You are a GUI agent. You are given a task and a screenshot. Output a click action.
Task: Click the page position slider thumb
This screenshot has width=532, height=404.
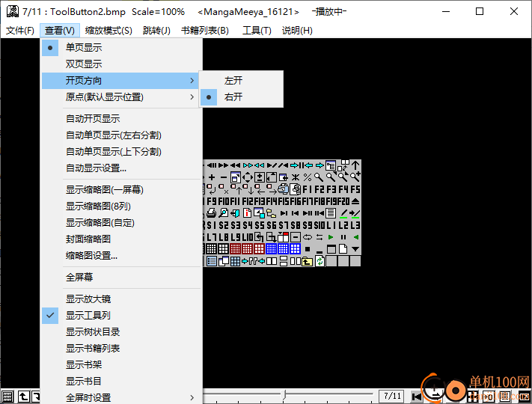[x=284, y=394]
